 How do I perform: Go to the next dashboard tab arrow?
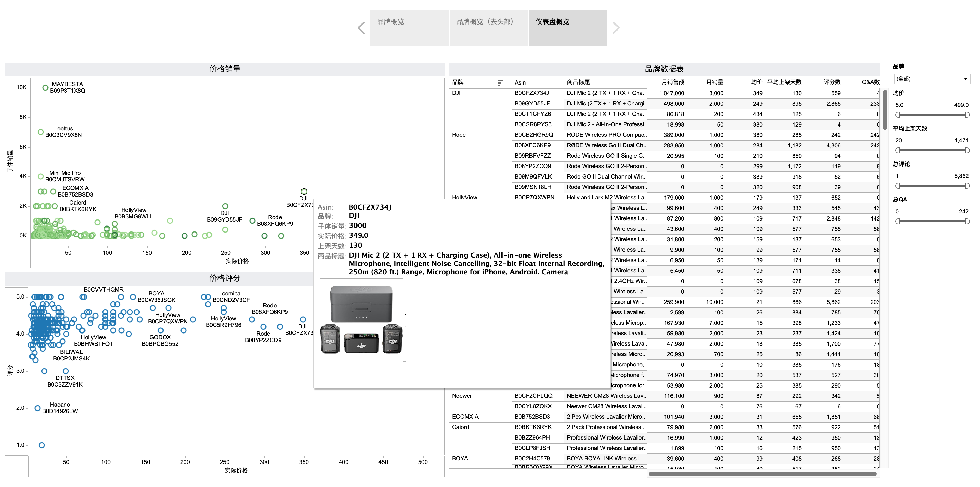616,28
